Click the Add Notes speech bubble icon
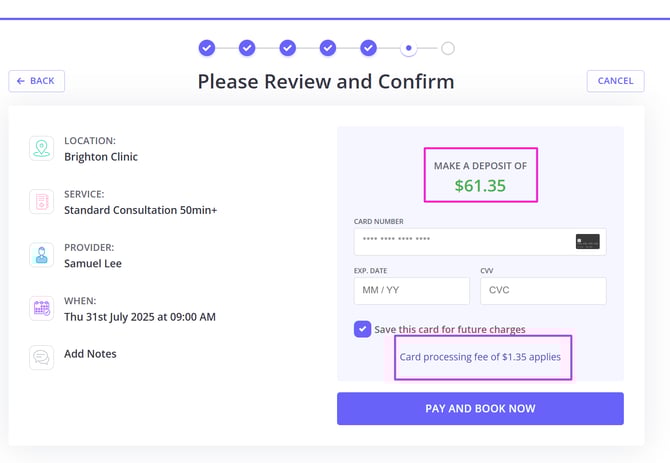The image size is (670, 463). pos(41,356)
